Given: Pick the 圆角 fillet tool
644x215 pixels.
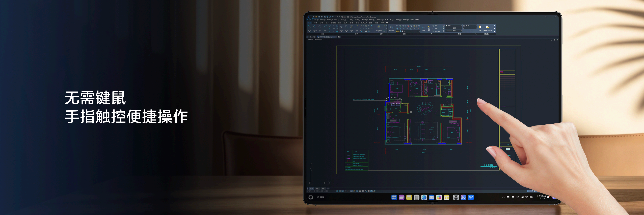Looking at the screenshot, I should pyautogui.click(x=357, y=28).
